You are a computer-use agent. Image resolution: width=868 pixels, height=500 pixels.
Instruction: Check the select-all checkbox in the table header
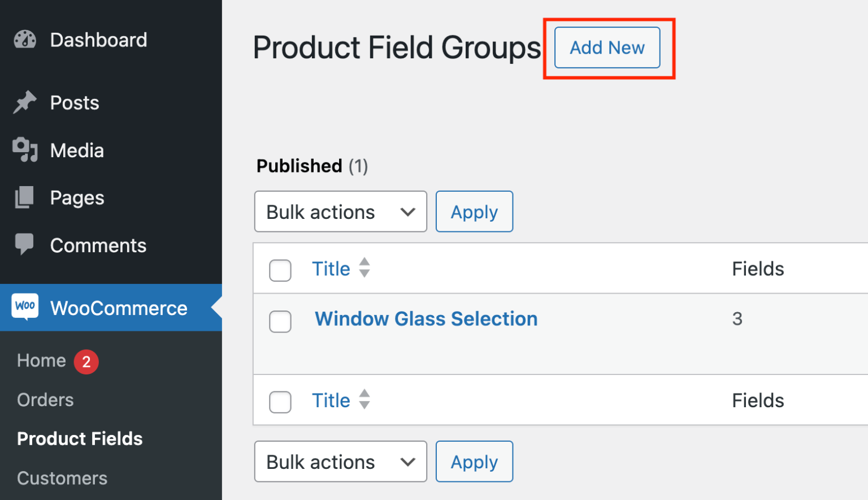[x=280, y=270]
